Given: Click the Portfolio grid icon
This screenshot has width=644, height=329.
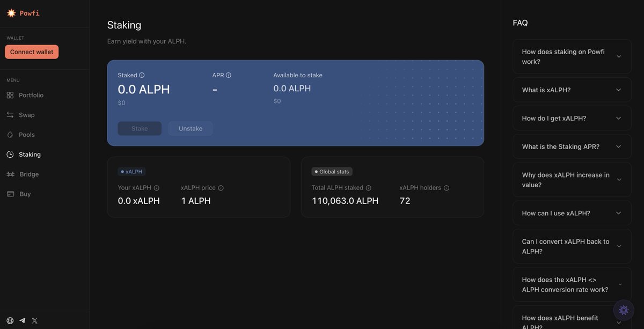Looking at the screenshot, I should 10,95.
